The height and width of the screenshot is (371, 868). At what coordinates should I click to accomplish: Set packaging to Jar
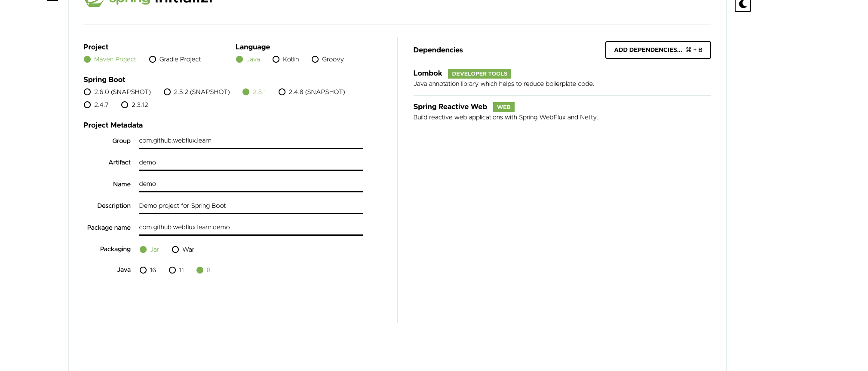pyautogui.click(x=149, y=249)
